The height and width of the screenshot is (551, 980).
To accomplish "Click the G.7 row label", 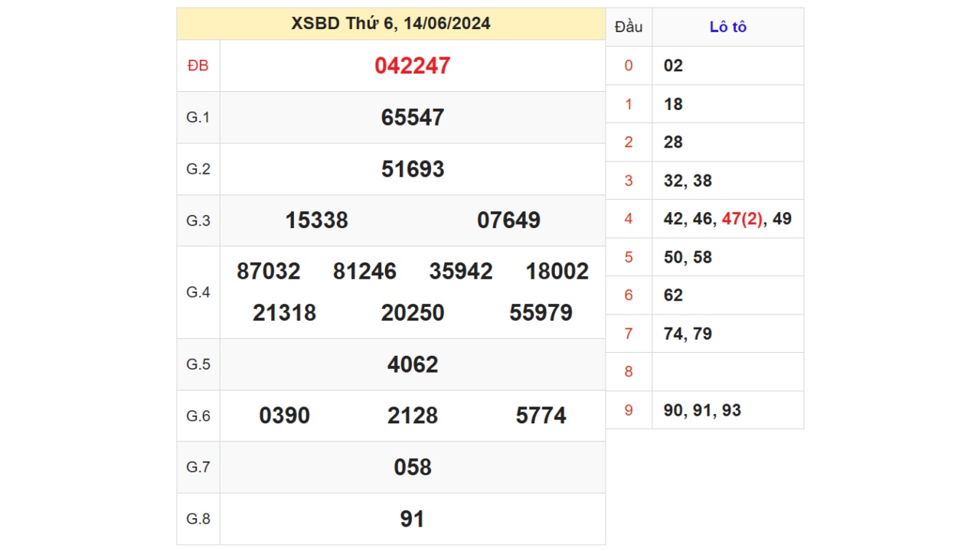I will coord(198,467).
